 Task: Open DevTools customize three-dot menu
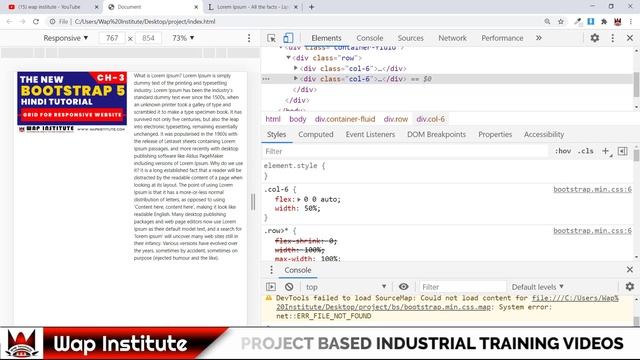(612, 38)
